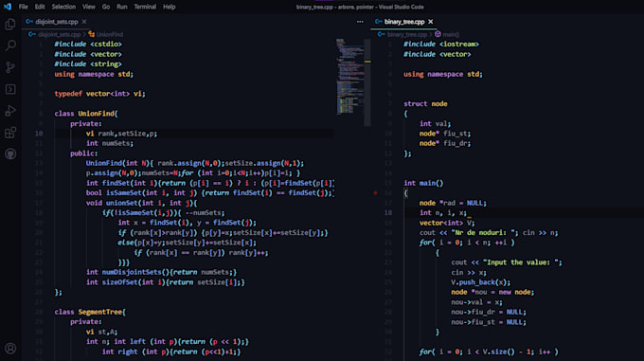Click the VS Code logo icon
Image resolution: width=644 pixels, height=361 pixels.
click(x=8, y=7)
